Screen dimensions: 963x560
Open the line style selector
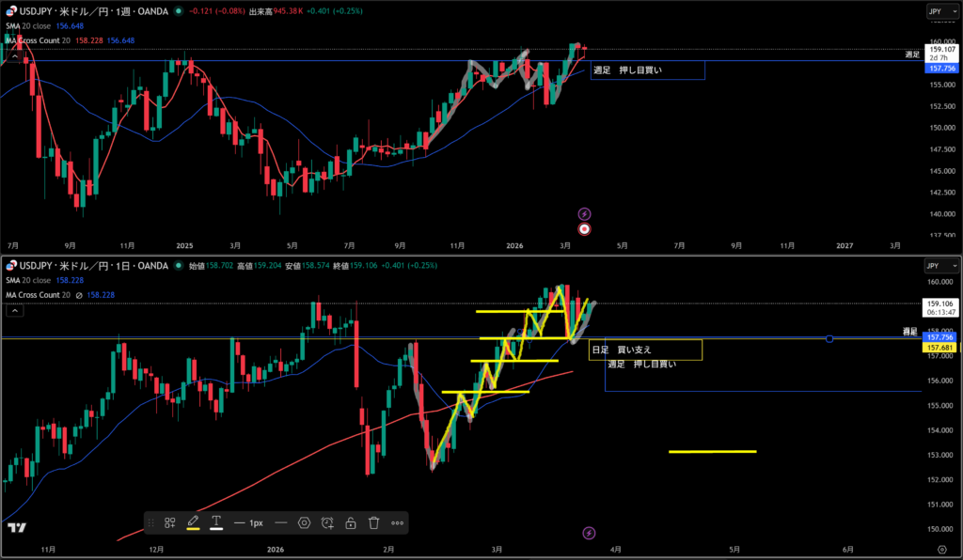point(280,522)
